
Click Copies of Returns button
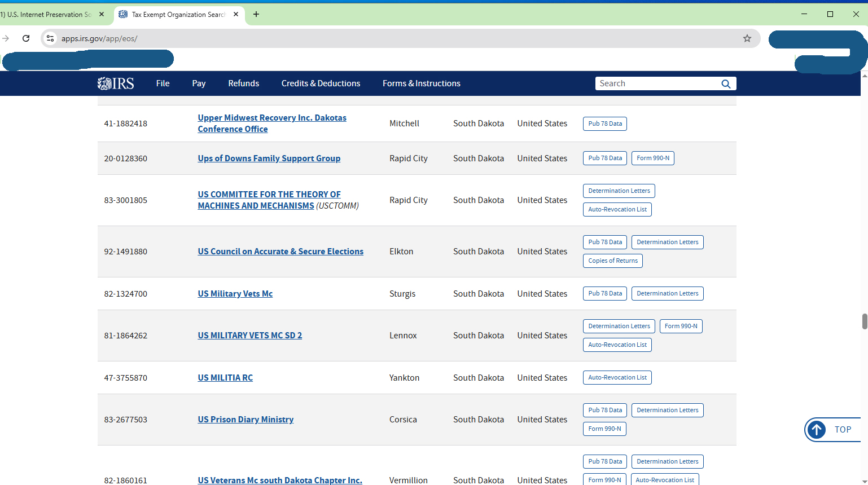613,261
